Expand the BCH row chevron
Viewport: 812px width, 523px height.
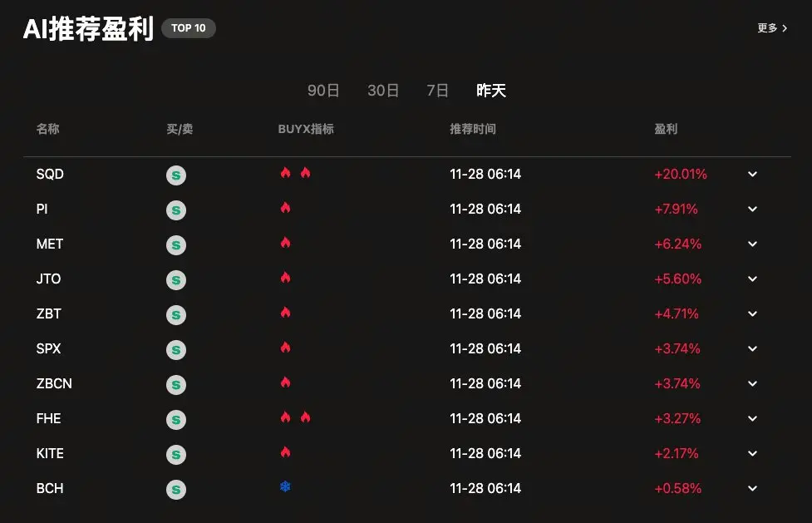point(752,489)
